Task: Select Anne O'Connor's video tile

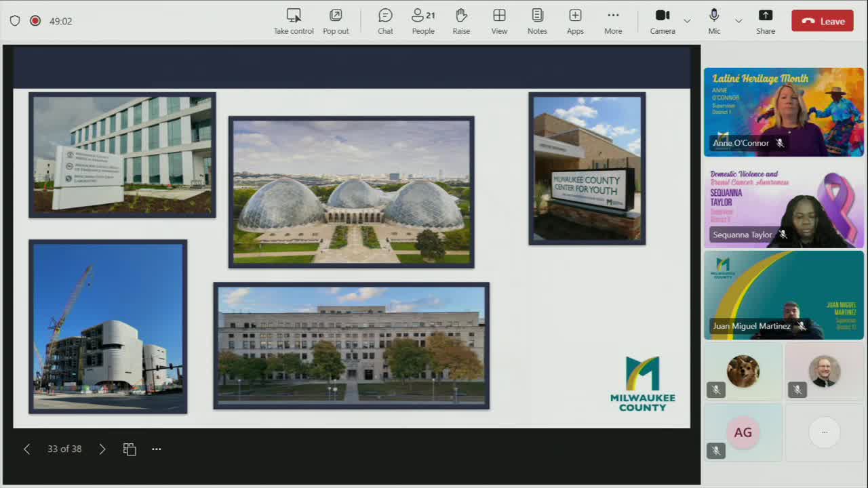Action: (783, 112)
